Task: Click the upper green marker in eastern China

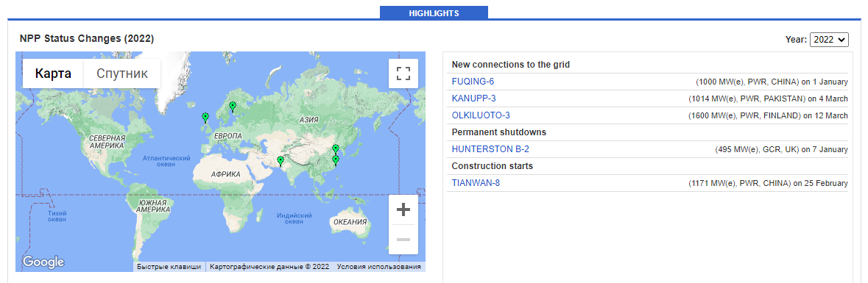Action: tap(336, 148)
